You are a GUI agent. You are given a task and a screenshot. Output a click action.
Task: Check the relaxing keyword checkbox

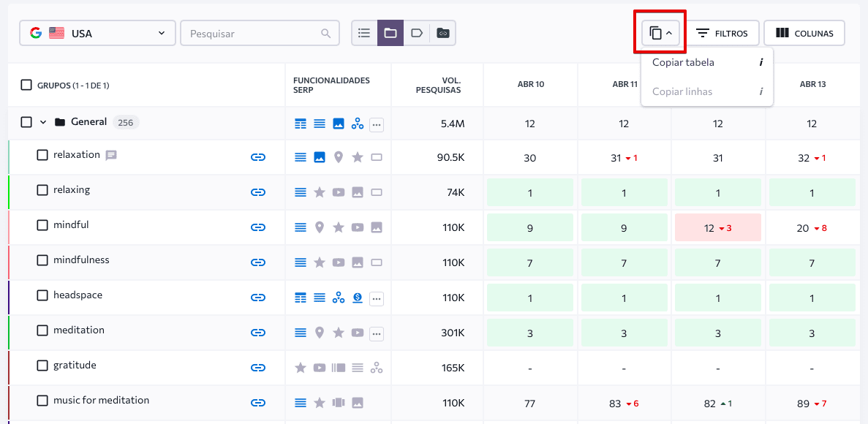point(42,190)
